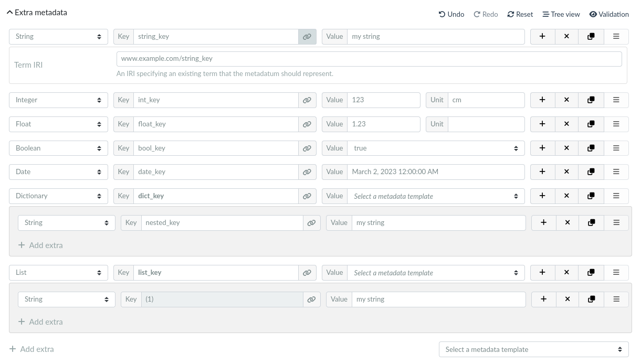The height and width of the screenshot is (364, 641).
Task: Open metadata template dropdown for dict_key
Action: [436, 196]
